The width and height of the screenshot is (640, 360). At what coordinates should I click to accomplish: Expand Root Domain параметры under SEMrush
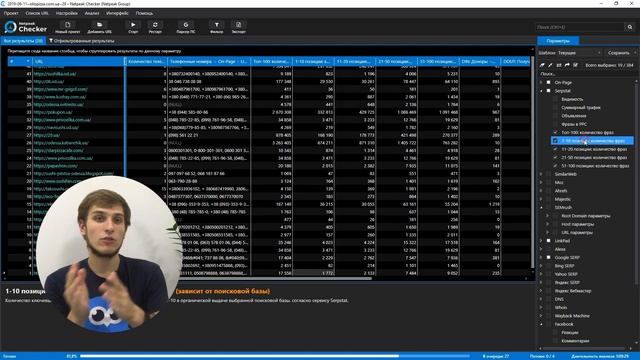pyautogui.click(x=548, y=216)
